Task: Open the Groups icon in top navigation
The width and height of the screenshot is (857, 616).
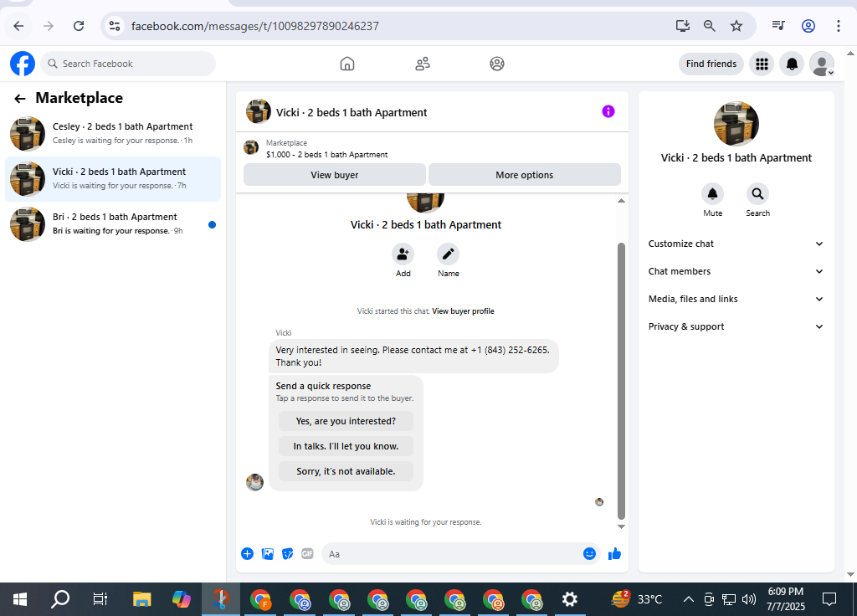Action: [497, 64]
